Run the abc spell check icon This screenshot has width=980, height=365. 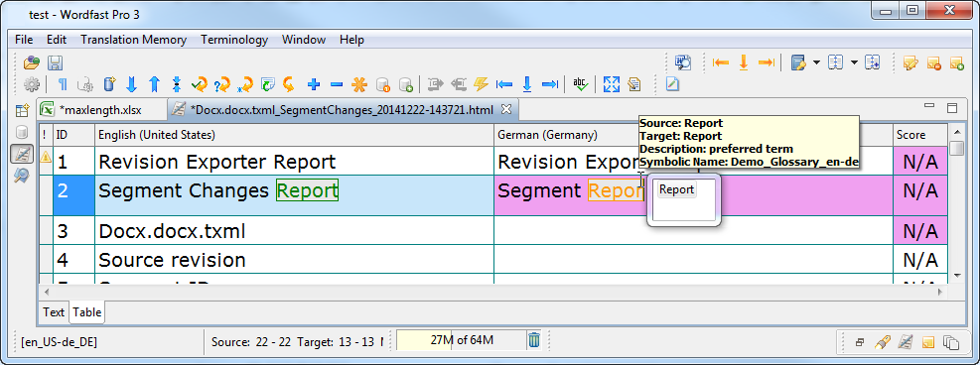click(581, 84)
